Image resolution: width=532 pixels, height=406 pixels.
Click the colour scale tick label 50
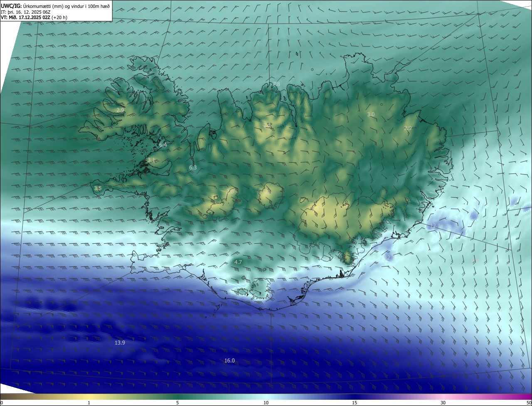(529, 403)
